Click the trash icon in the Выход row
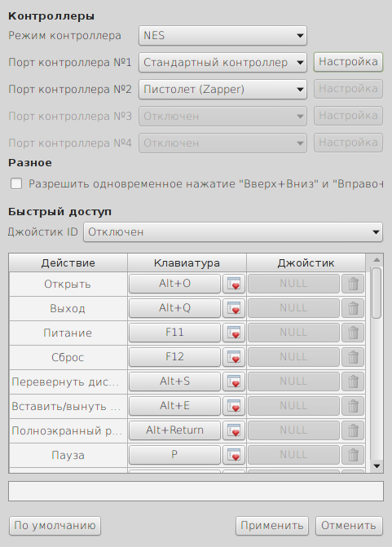Viewport: 392px width, 547px height. 353,308
